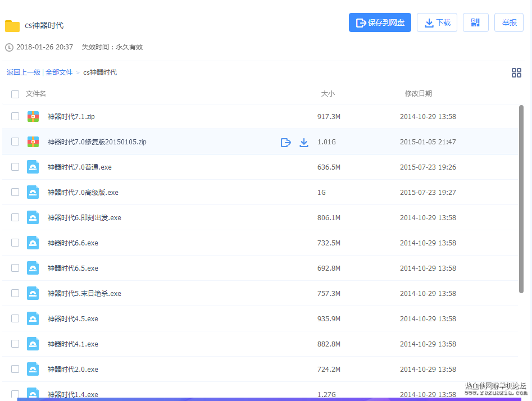Click exe icon of 神器时代5.末日绝杀.exe
This screenshot has width=532, height=401.
coord(33,294)
